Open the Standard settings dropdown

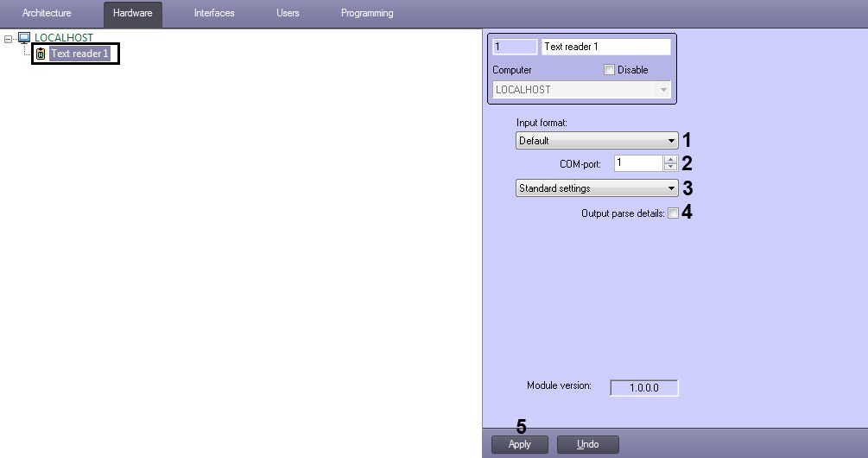coord(597,188)
